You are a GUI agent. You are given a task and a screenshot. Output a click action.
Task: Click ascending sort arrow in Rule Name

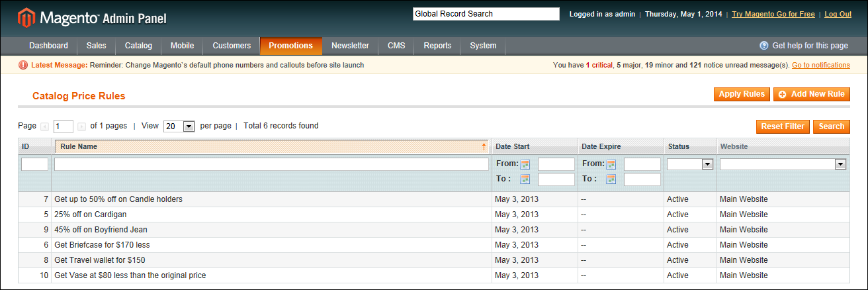484,146
